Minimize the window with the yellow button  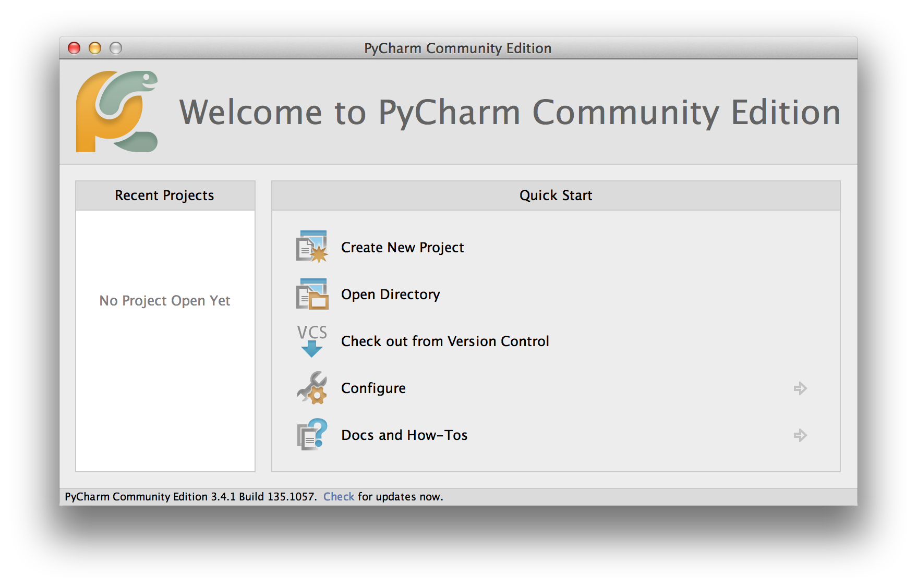click(95, 48)
